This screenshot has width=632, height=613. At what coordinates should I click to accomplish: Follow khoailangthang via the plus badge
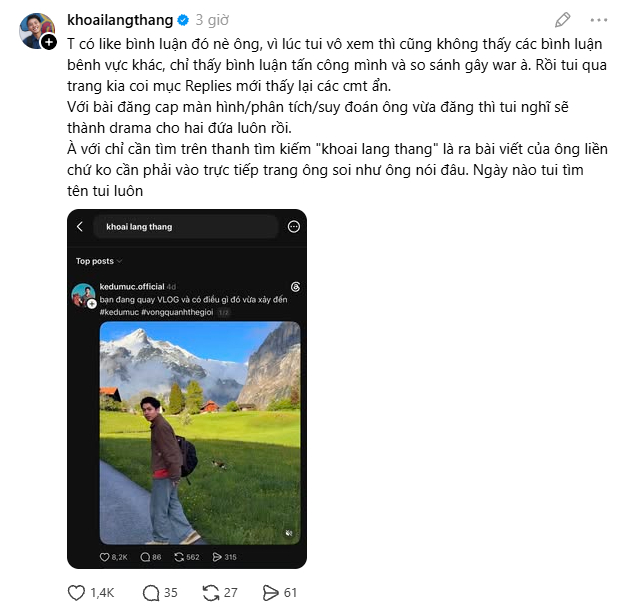[x=49, y=42]
